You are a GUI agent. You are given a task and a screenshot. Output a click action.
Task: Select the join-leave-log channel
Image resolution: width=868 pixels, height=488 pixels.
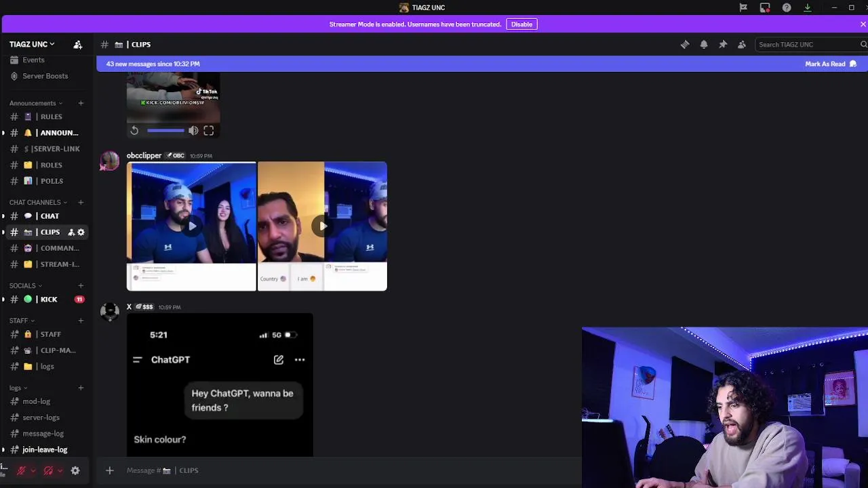pos(46,449)
